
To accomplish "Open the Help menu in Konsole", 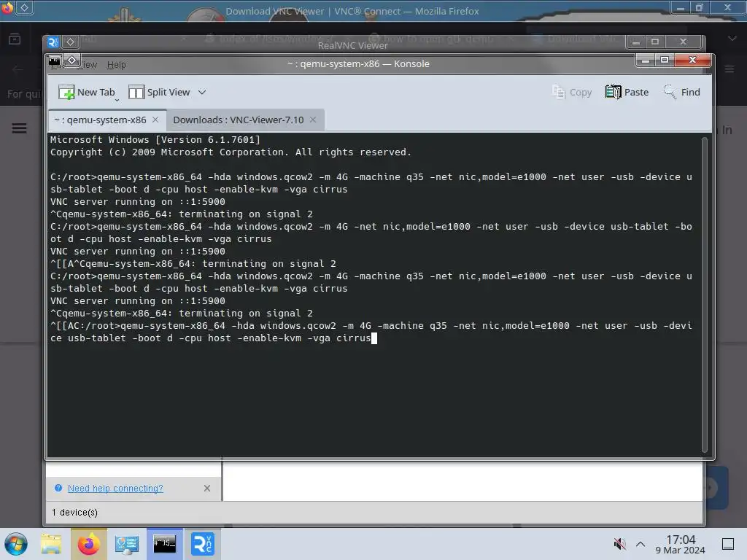I will pyautogui.click(x=116, y=65).
